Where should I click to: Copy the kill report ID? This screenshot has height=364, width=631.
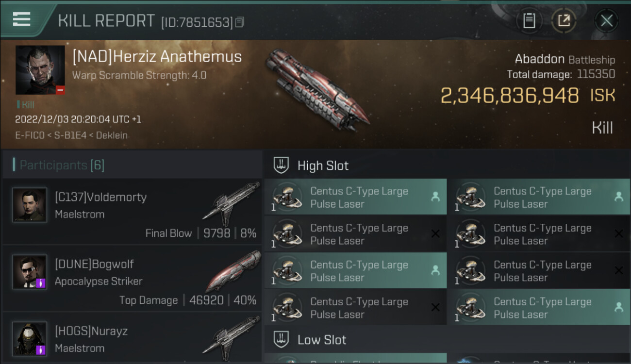tap(240, 22)
